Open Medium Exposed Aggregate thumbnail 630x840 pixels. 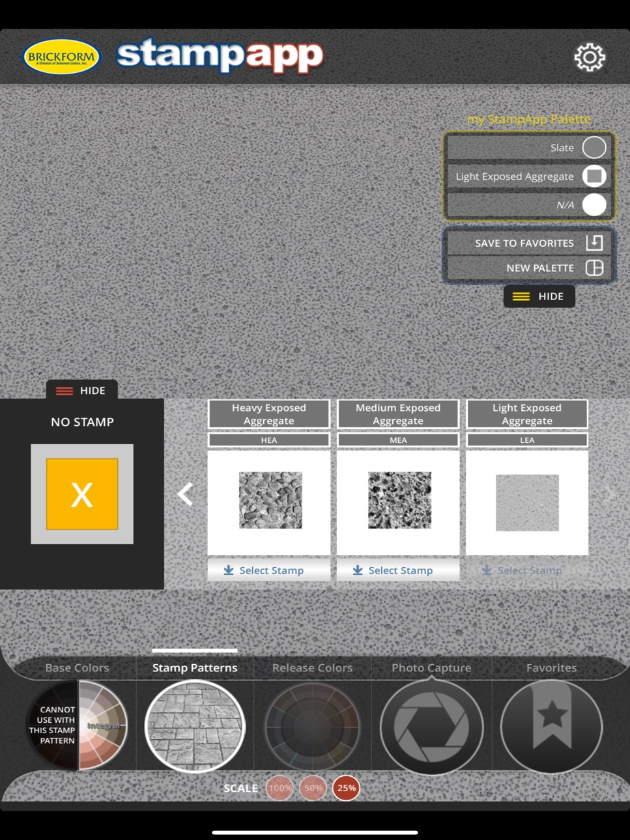[x=398, y=501]
